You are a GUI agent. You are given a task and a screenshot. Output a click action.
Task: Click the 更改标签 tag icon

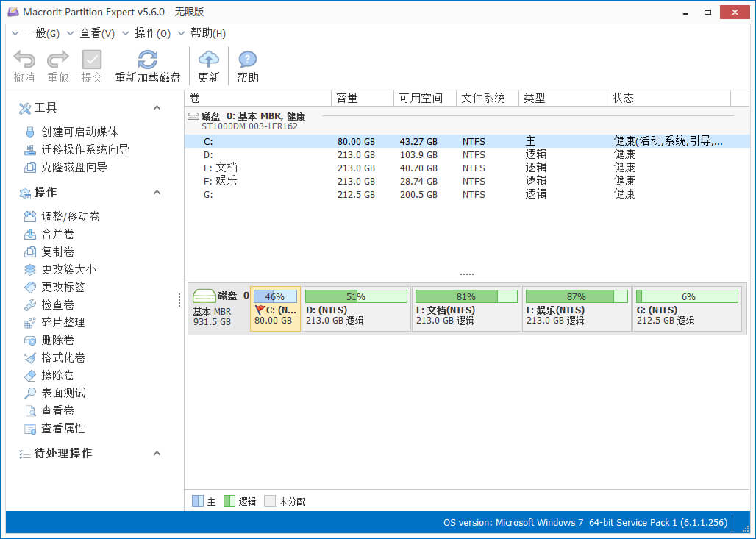[x=30, y=288]
